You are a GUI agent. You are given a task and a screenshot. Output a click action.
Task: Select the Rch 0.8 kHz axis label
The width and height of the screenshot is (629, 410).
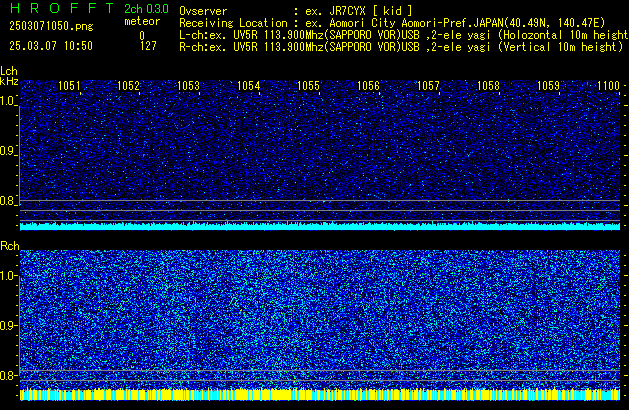[8, 375]
